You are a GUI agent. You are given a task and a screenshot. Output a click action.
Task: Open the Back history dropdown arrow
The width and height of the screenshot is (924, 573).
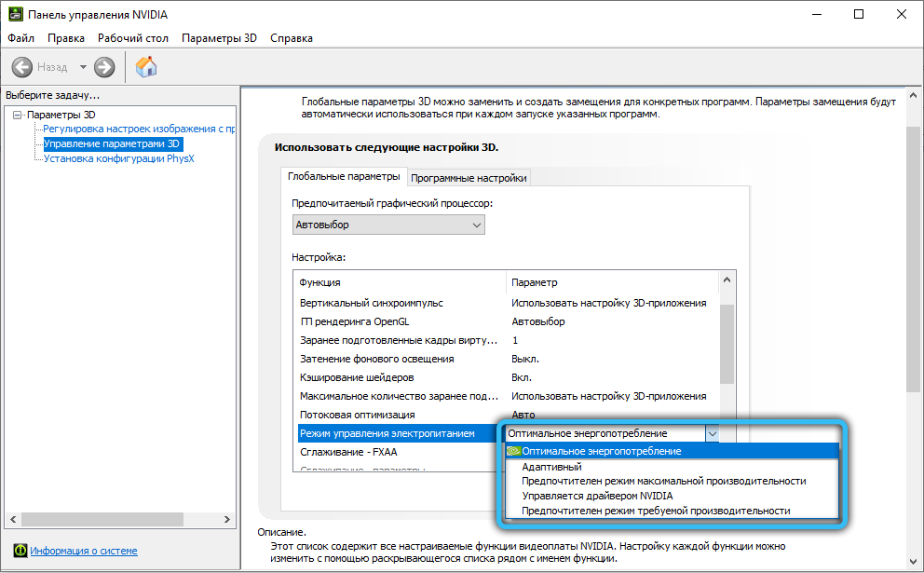pyautogui.click(x=83, y=67)
